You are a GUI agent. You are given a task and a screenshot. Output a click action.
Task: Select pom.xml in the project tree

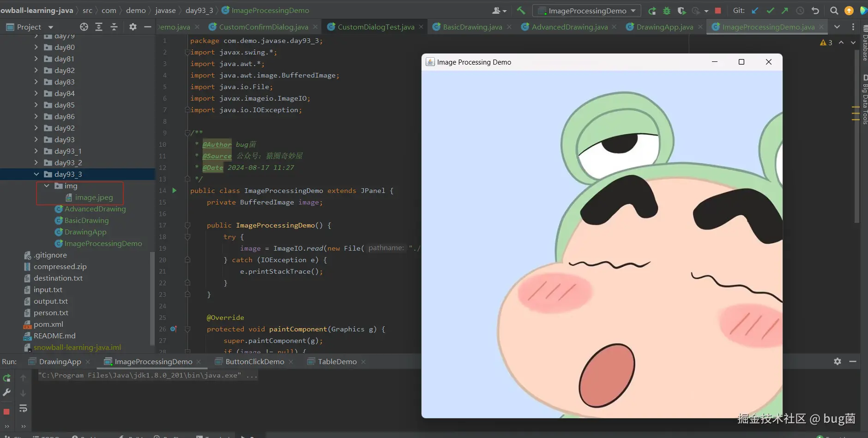click(x=48, y=324)
